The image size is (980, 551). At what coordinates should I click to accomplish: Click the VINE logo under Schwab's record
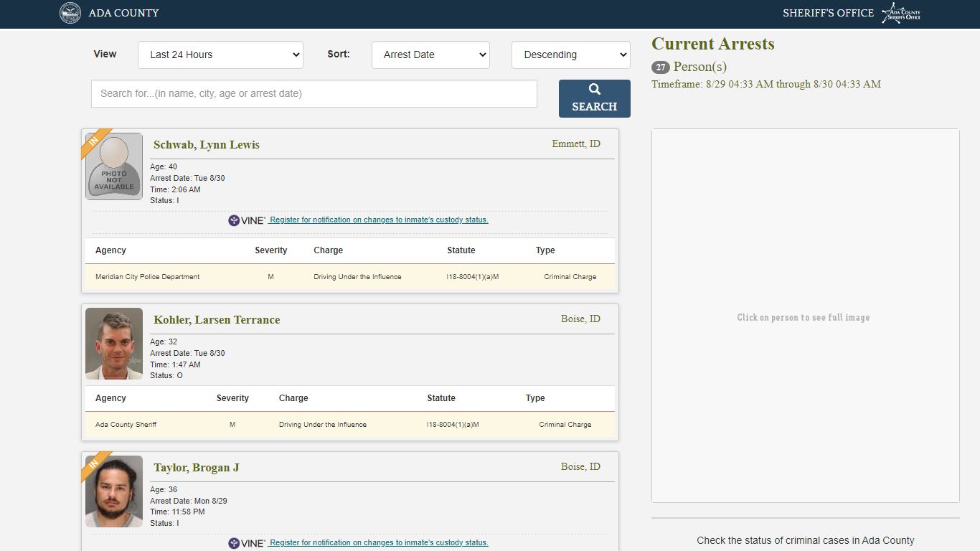[247, 220]
